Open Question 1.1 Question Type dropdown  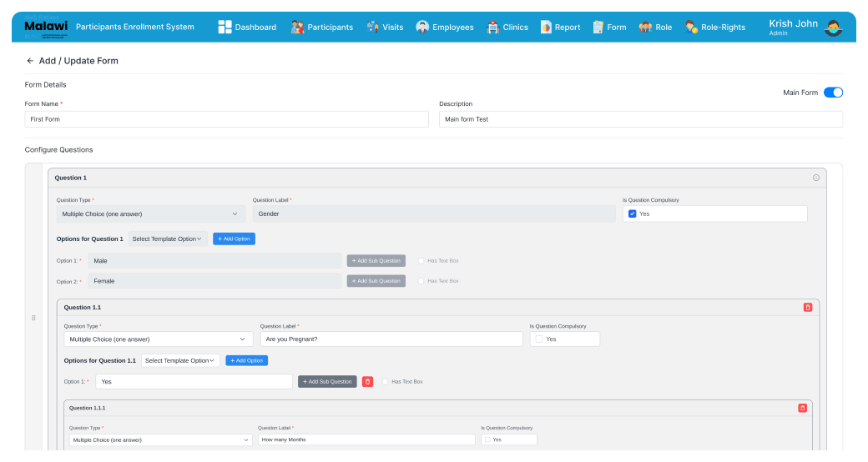[x=159, y=339]
